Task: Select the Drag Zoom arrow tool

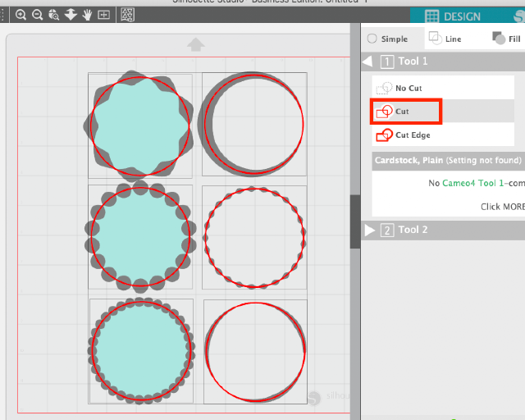Action: tap(71, 15)
